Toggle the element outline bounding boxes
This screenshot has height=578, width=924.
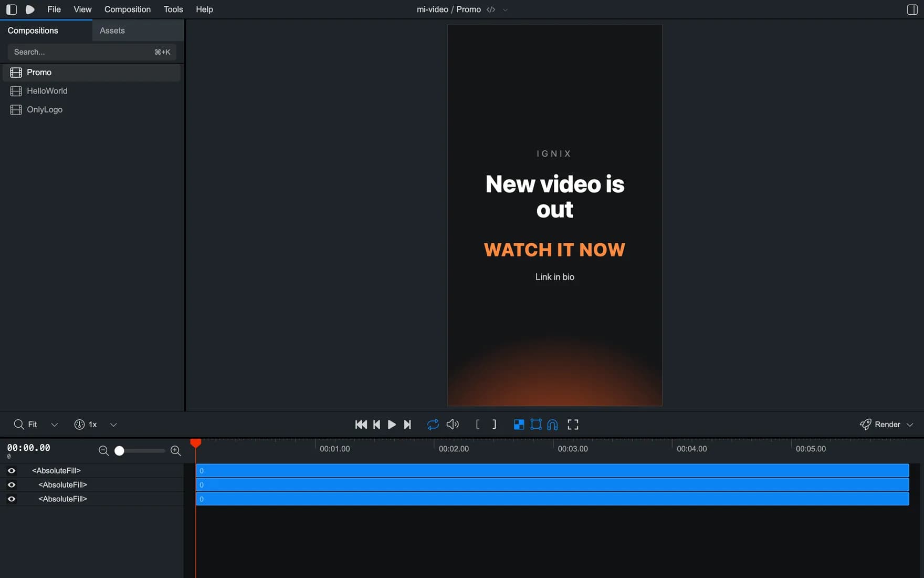pyautogui.click(x=536, y=425)
